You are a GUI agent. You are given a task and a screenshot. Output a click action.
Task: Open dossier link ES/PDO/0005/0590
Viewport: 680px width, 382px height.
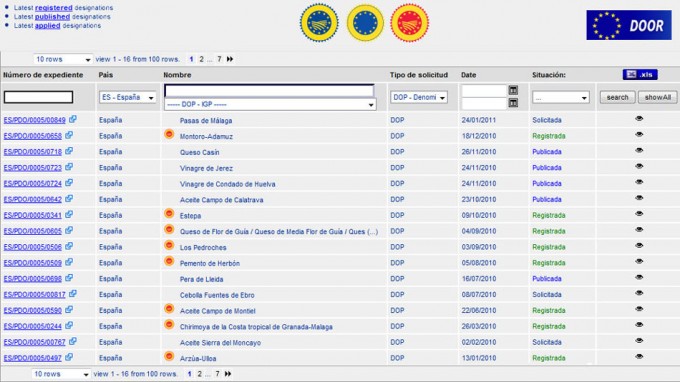click(33, 310)
